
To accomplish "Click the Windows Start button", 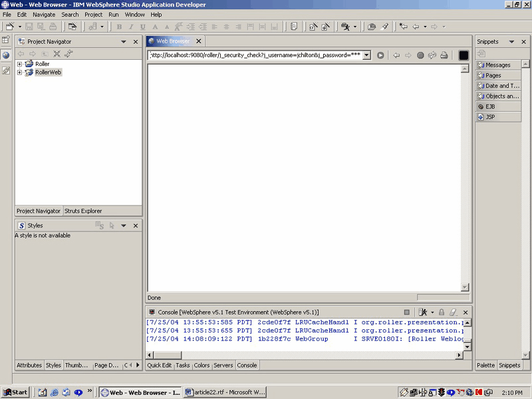I will coord(15,392).
